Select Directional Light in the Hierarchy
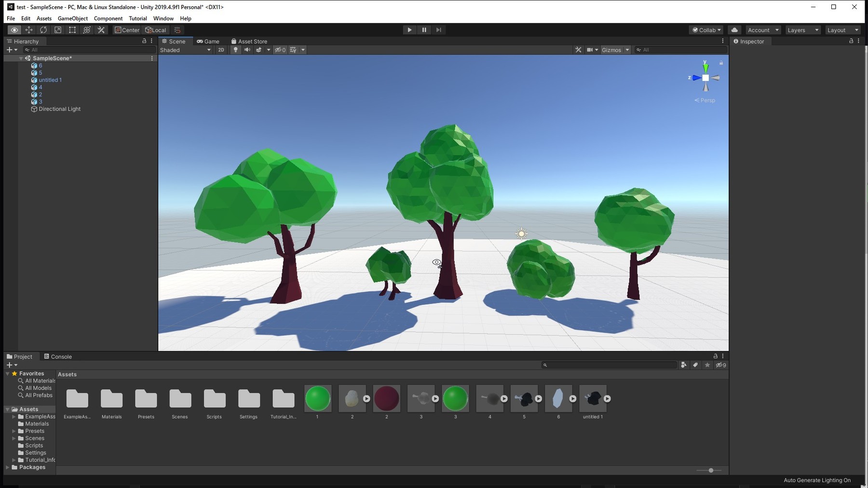This screenshot has width=868, height=488. 59,108
